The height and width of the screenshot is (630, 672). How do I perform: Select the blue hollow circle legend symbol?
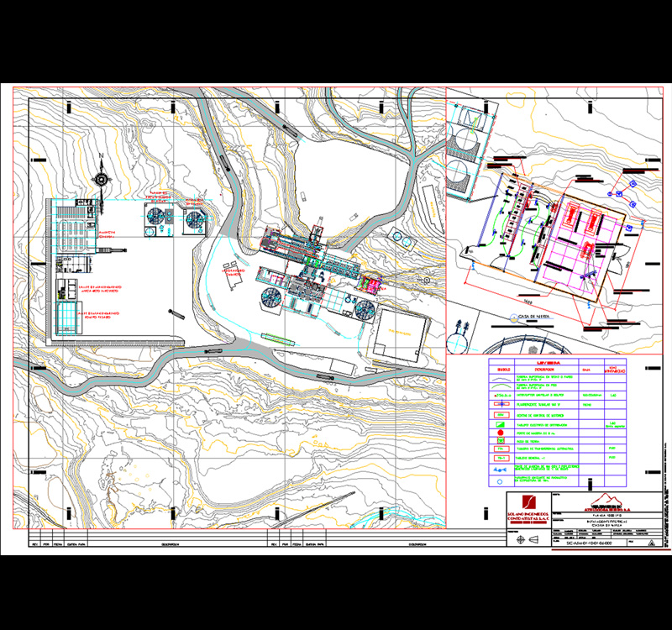click(500, 482)
